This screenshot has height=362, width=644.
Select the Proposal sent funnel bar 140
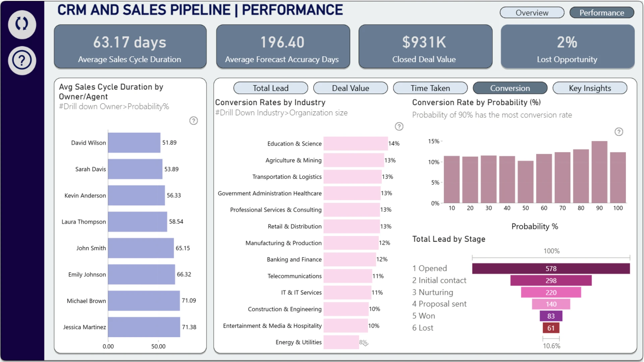pyautogui.click(x=551, y=304)
